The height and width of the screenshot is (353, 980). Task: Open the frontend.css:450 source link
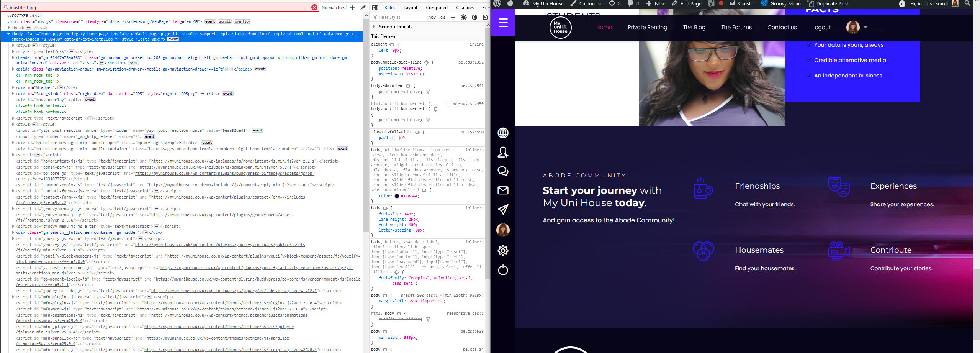[465, 103]
